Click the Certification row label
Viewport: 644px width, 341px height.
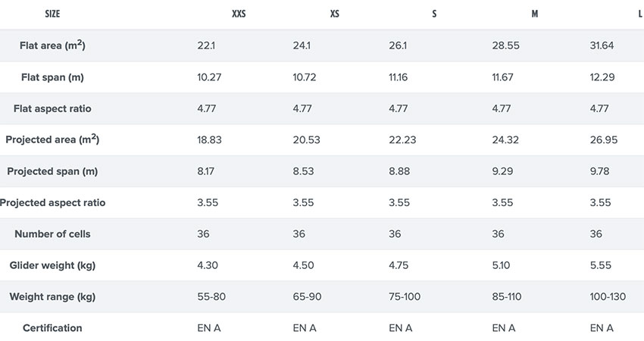tap(52, 328)
